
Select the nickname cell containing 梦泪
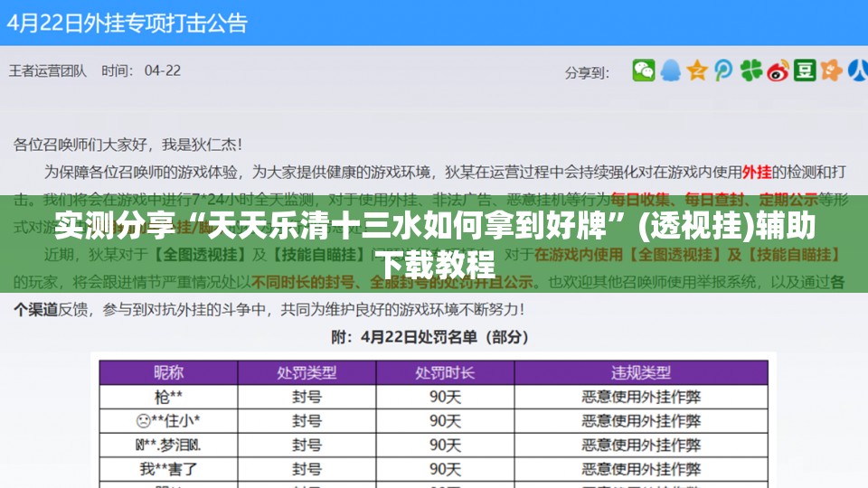point(168,445)
